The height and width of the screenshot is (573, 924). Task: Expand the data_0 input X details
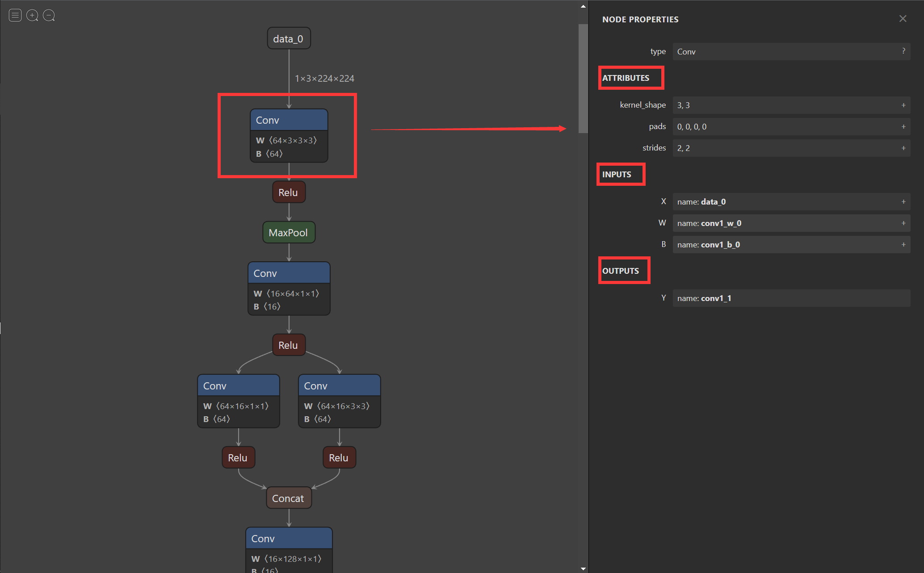903,201
